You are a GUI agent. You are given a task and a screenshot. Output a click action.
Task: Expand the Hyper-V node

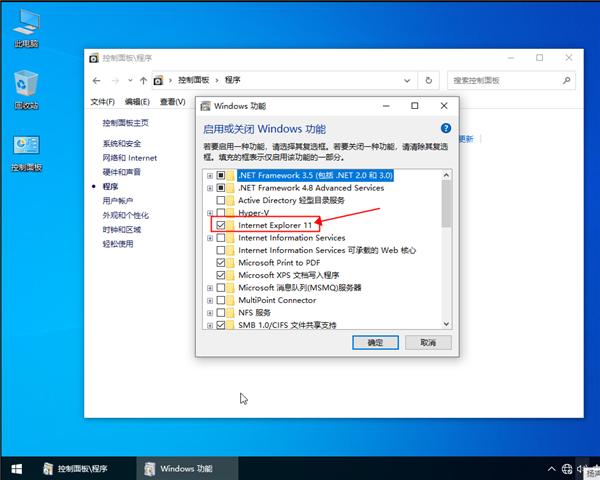[210, 213]
